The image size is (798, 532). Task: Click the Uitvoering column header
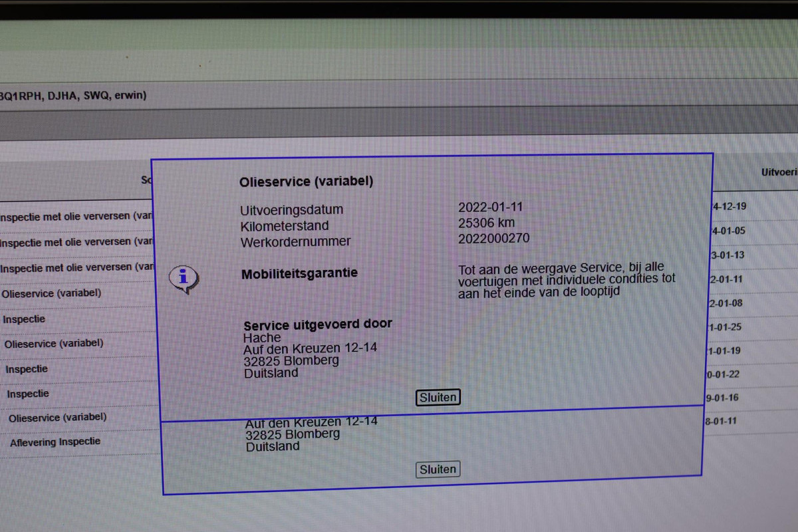779,172
